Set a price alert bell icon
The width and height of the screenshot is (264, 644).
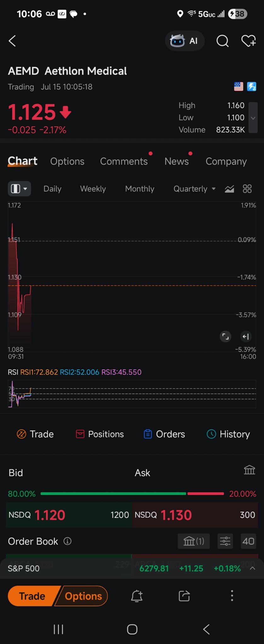click(x=137, y=596)
